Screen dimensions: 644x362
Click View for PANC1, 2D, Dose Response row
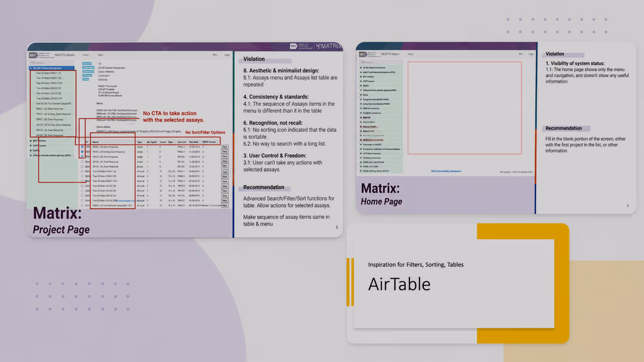pyautogui.click(x=225, y=147)
